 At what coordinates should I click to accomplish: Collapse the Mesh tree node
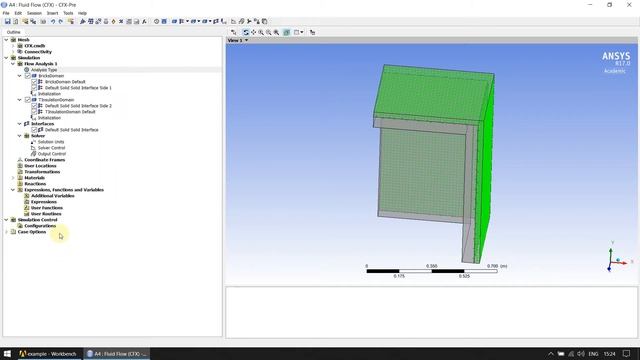coord(6,40)
